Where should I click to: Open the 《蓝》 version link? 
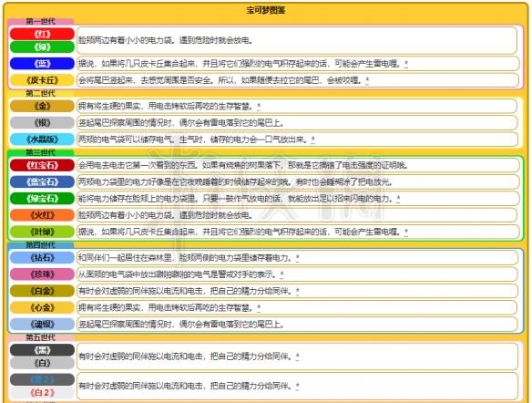[x=42, y=64]
